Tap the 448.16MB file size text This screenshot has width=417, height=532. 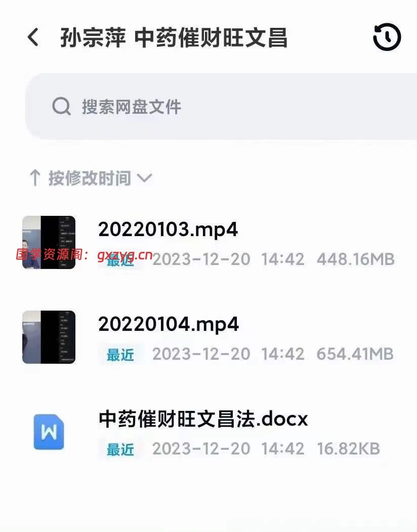[356, 259]
